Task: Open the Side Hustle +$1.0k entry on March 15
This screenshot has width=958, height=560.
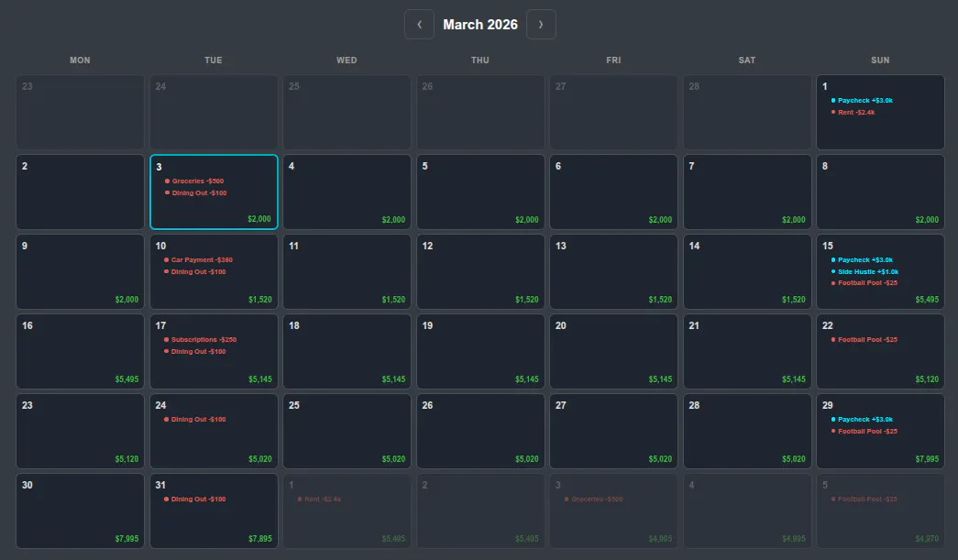Action: coord(864,272)
